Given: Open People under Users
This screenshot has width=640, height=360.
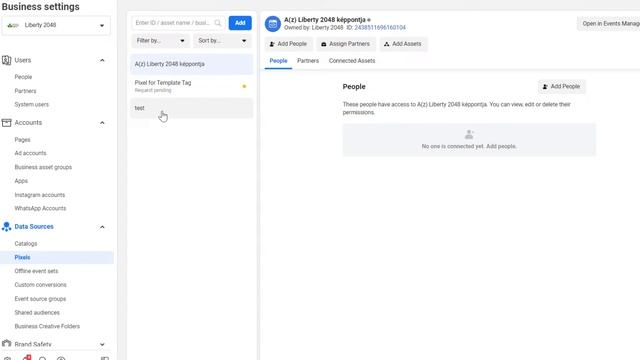Looking at the screenshot, I should pyautogui.click(x=23, y=77).
